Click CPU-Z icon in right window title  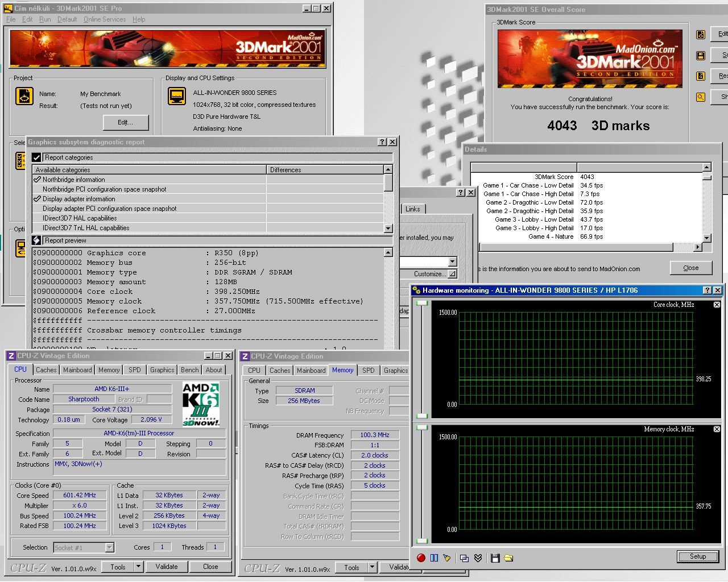(245, 356)
